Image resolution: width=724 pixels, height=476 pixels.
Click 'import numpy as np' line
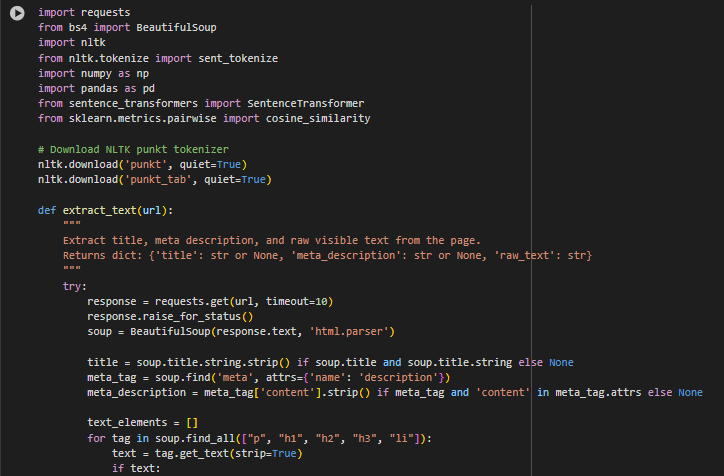pos(93,74)
